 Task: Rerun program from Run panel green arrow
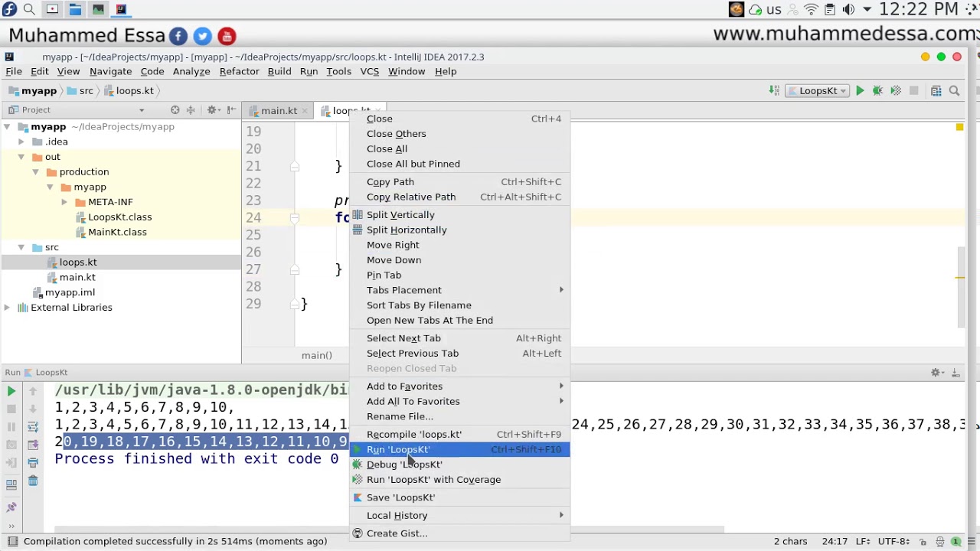[x=11, y=391]
